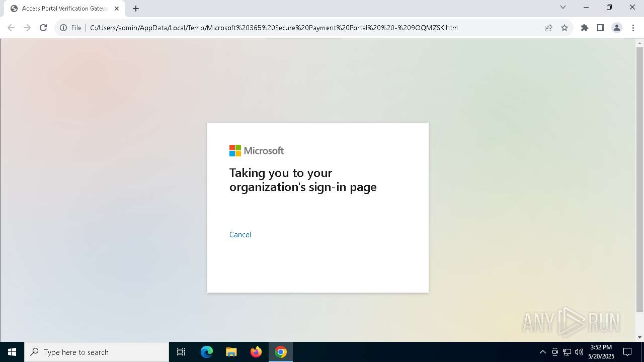Click the Cancel link in sign-in dialog
Screen dimensions: 644x362
[x=240, y=235]
